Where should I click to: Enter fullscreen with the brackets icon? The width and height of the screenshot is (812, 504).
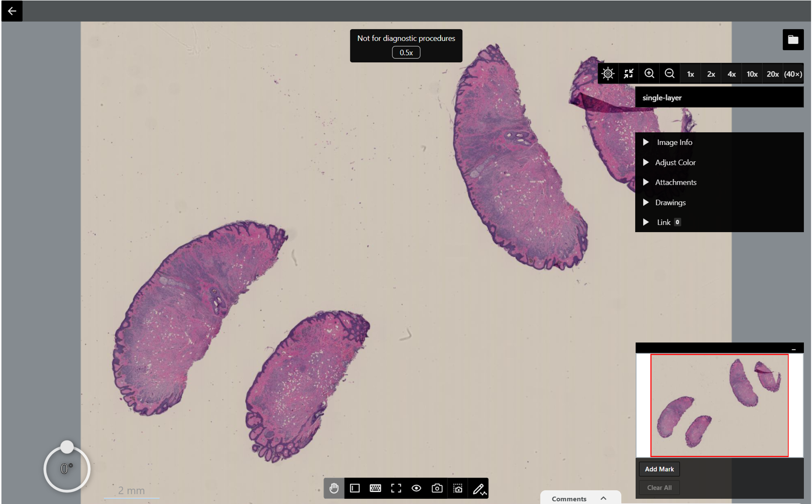pyautogui.click(x=396, y=488)
